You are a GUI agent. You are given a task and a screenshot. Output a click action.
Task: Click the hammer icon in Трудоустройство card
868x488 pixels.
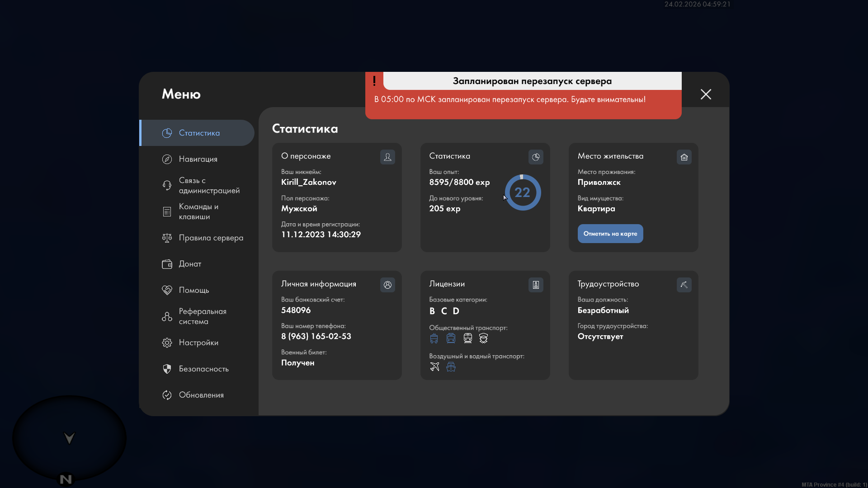click(x=684, y=285)
